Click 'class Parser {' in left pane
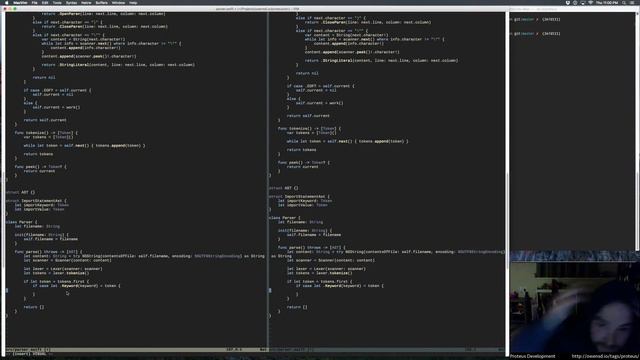 click(22, 222)
